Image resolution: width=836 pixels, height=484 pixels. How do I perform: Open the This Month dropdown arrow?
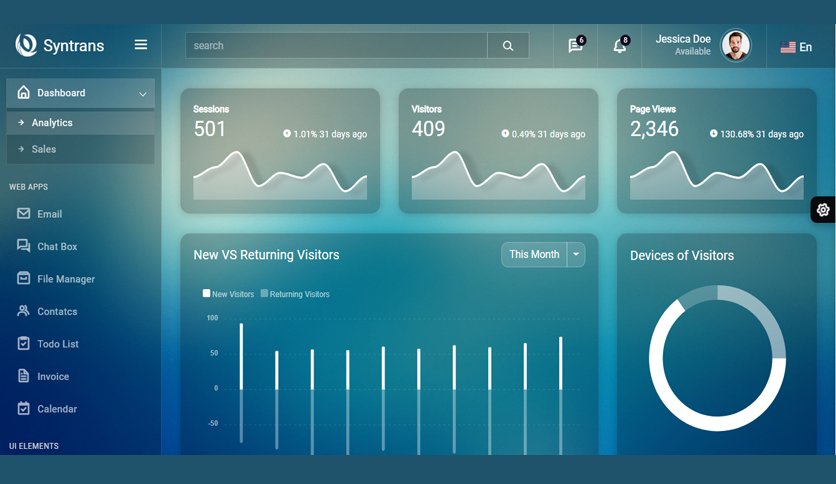pyautogui.click(x=576, y=254)
